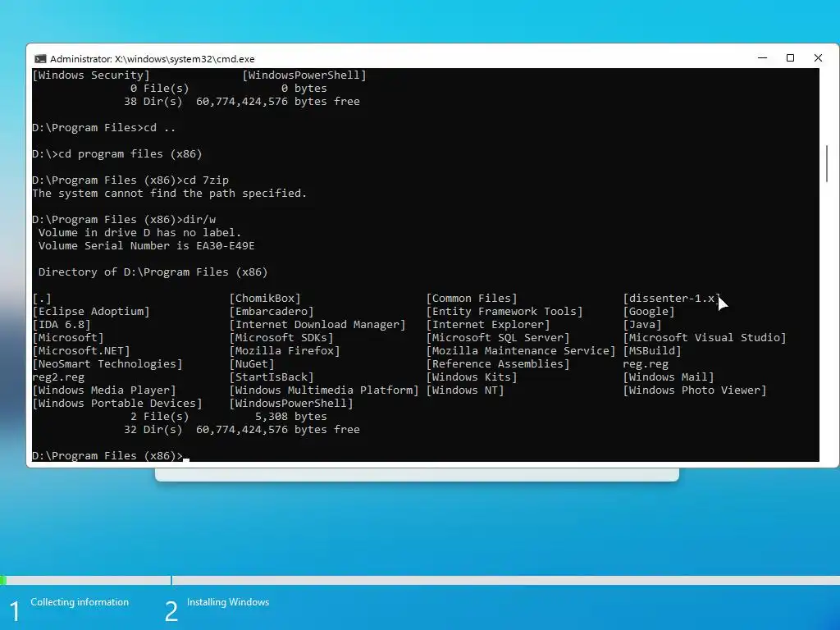Click the 'reg.reg' file name
Image resolution: width=840 pixels, height=630 pixels.
pos(646,364)
